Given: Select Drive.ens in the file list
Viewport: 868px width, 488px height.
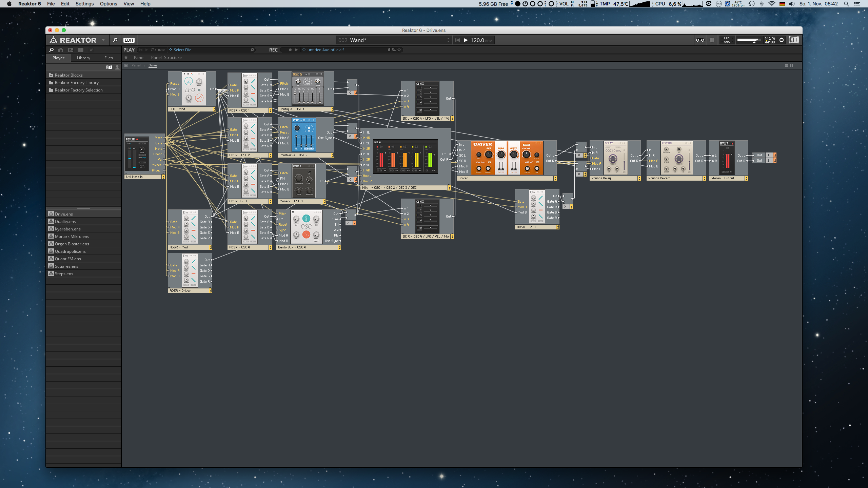Looking at the screenshot, I should tap(83, 214).
